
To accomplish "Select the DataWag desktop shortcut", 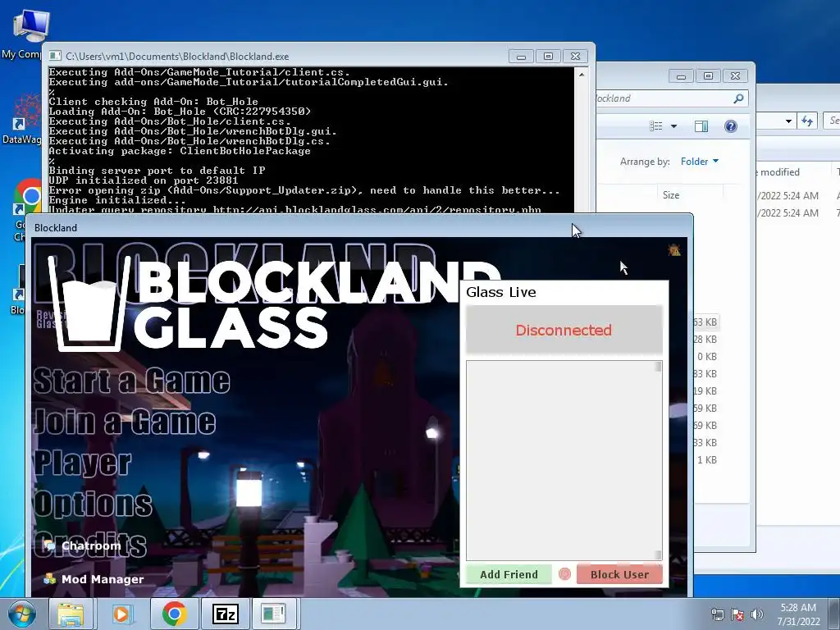I will [x=22, y=118].
